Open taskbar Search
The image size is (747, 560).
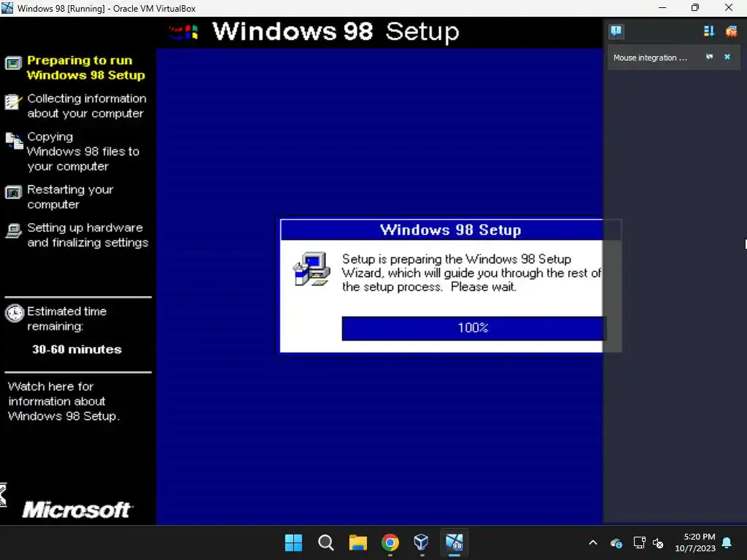point(326,542)
